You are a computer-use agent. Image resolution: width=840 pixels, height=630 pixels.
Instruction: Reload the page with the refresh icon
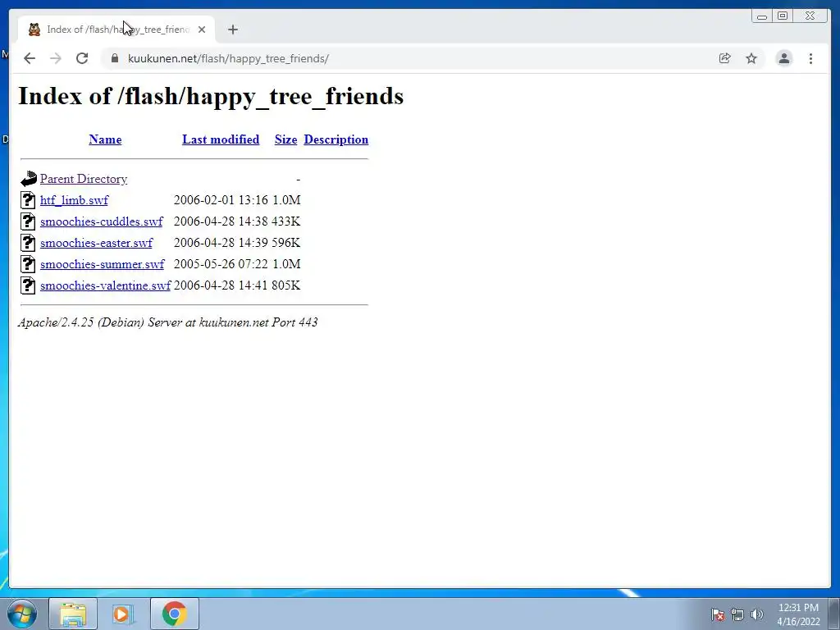point(82,58)
